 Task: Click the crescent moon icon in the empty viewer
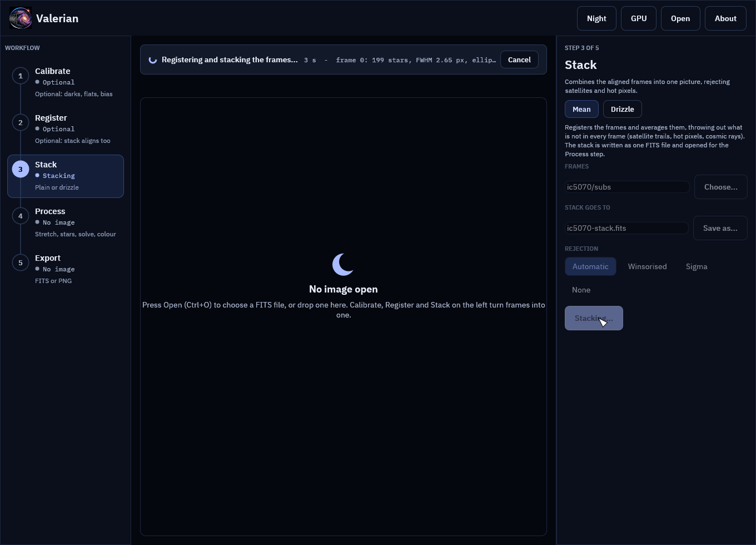click(x=343, y=265)
